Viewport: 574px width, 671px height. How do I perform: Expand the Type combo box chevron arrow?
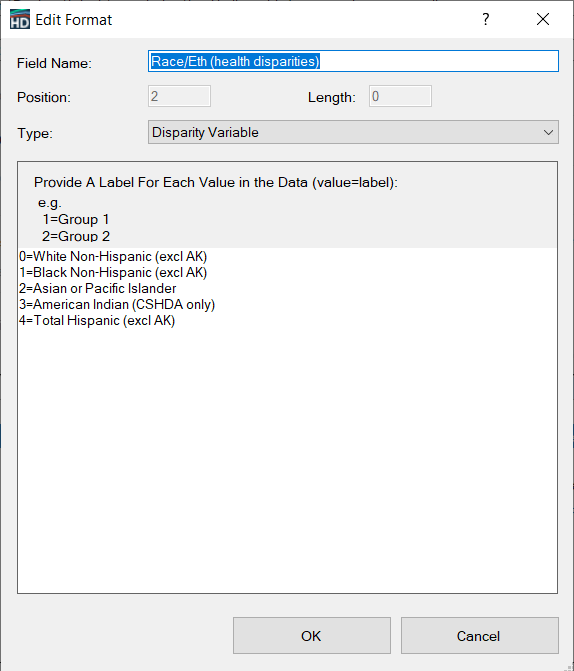tap(548, 133)
